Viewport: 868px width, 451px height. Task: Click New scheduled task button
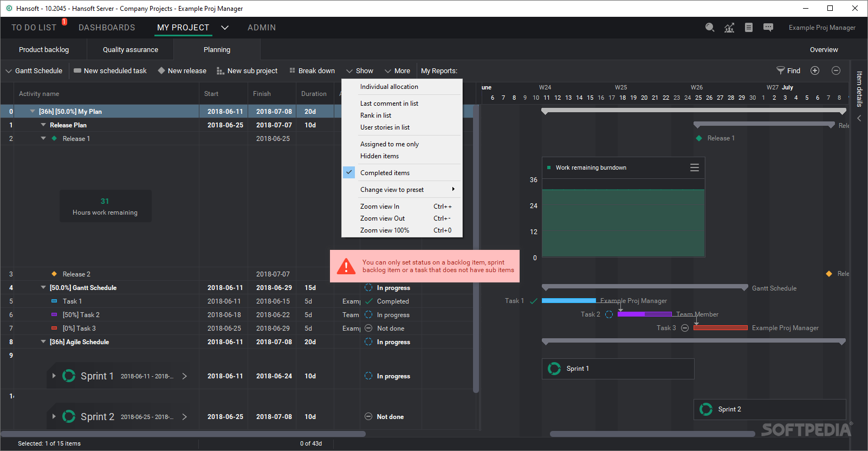110,71
